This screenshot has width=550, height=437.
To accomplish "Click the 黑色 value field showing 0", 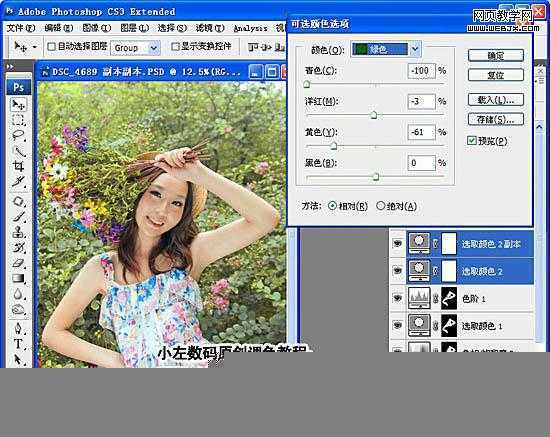I will pos(421,163).
